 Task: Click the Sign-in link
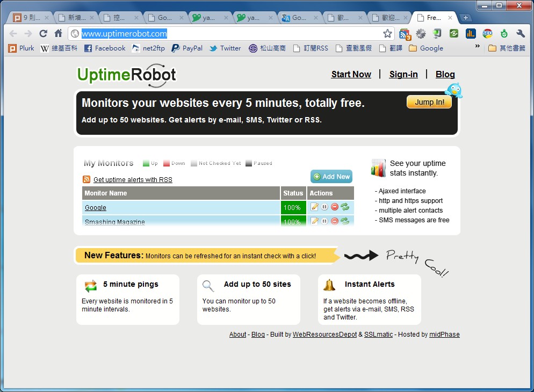point(403,74)
